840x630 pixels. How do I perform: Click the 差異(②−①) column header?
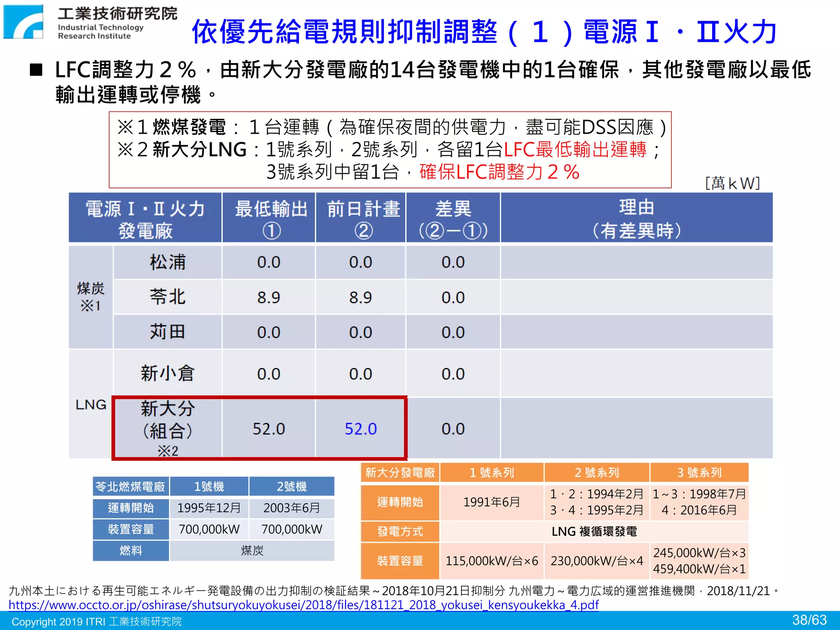coord(453,218)
